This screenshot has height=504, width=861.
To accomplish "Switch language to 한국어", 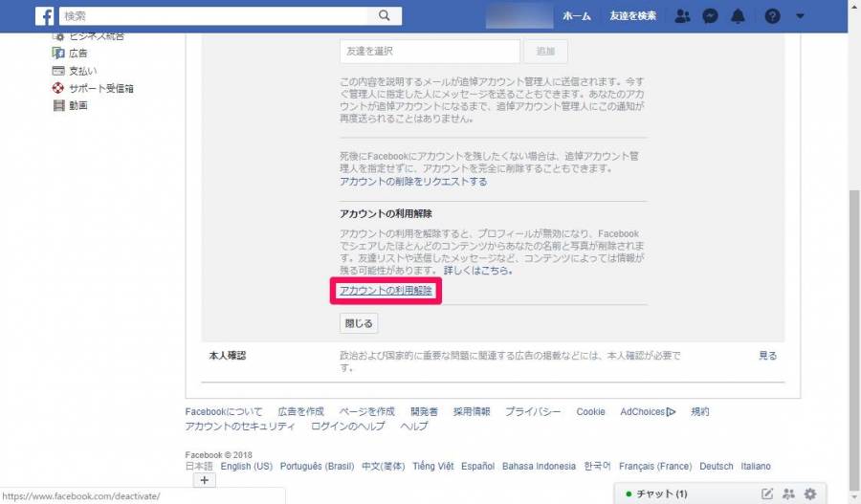I will [x=597, y=466].
